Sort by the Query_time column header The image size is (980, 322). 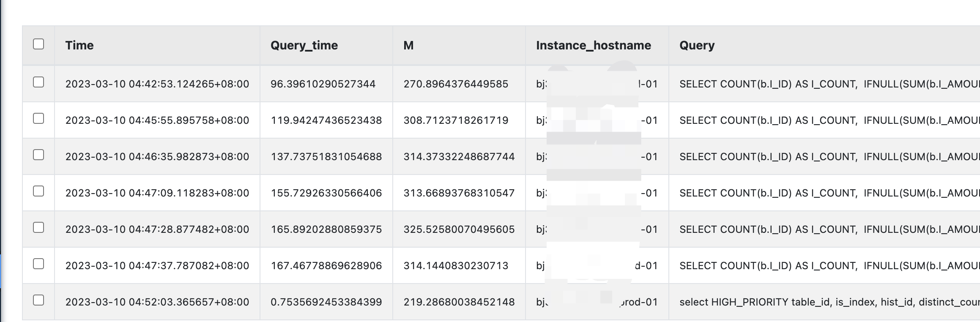(304, 45)
